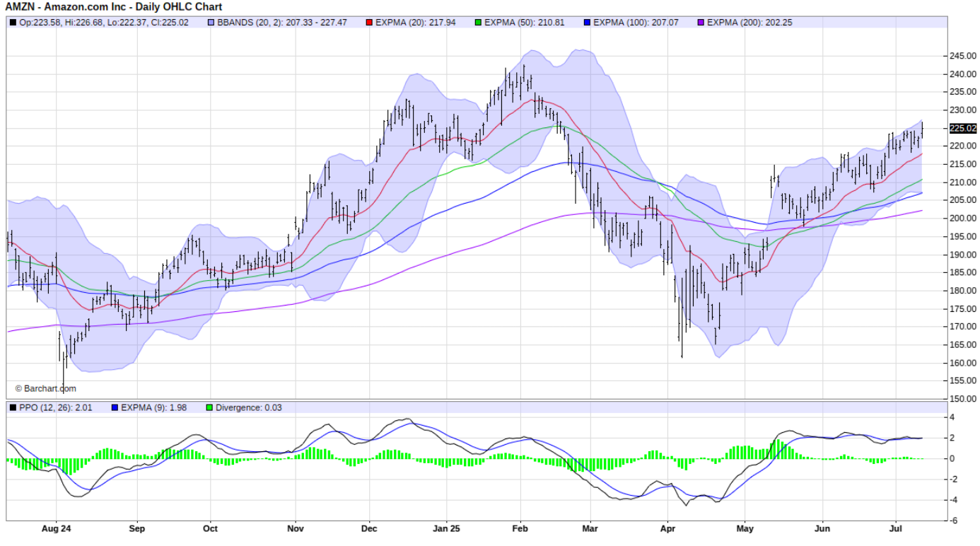Click the 175.00 price axis label
This screenshot has height=546, width=980.
(x=964, y=308)
